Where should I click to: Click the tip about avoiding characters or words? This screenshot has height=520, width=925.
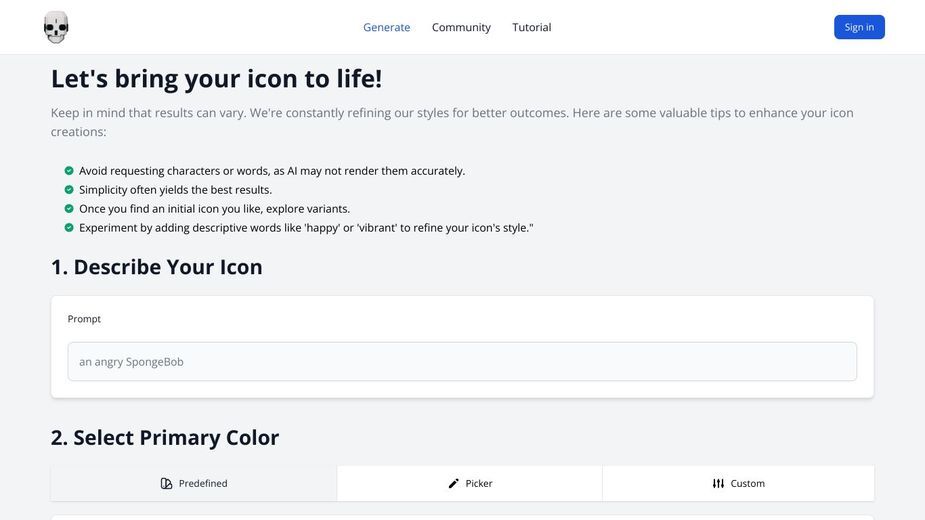272,171
